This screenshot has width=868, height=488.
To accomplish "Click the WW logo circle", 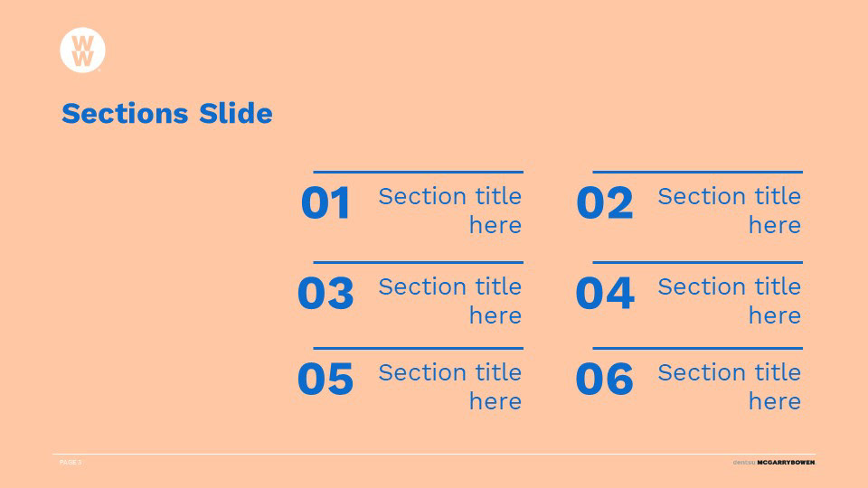I will click(x=82, y=49).
